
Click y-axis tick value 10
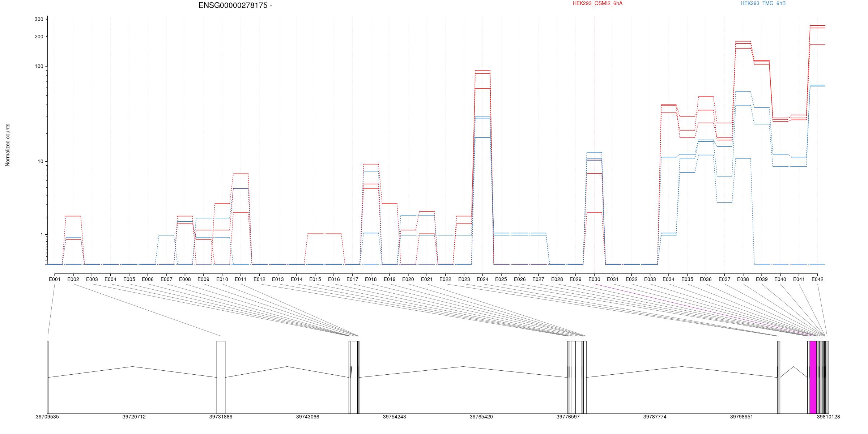(x=40, y=161)
